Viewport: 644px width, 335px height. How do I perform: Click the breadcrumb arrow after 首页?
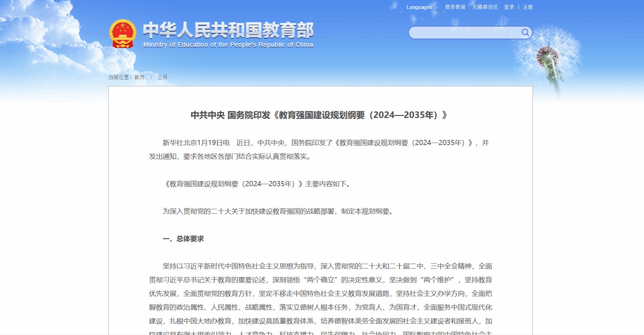[151, 77]
